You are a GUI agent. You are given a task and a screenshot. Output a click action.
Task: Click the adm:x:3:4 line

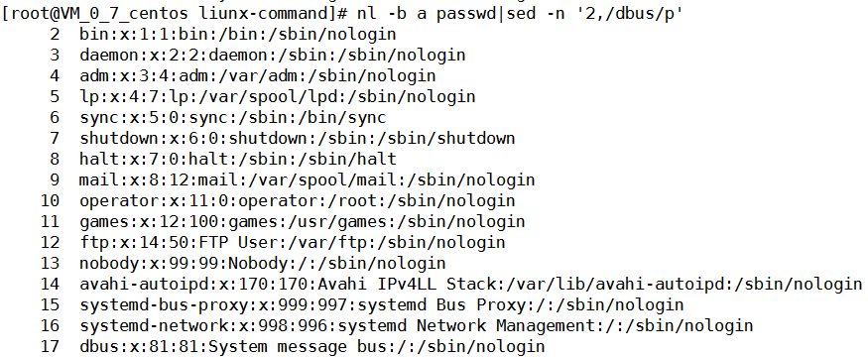coord(257,75)
